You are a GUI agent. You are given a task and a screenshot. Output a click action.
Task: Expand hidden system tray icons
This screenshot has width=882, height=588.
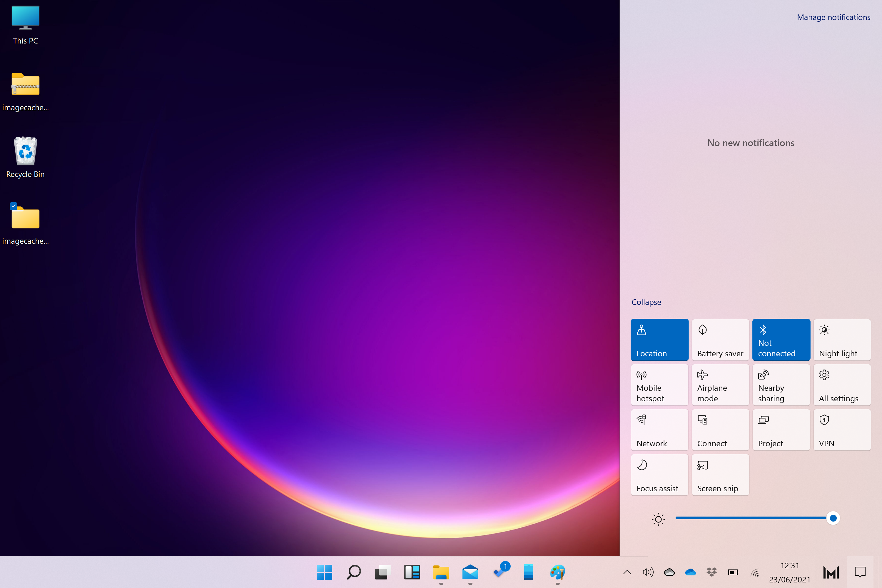coord(627,572)
